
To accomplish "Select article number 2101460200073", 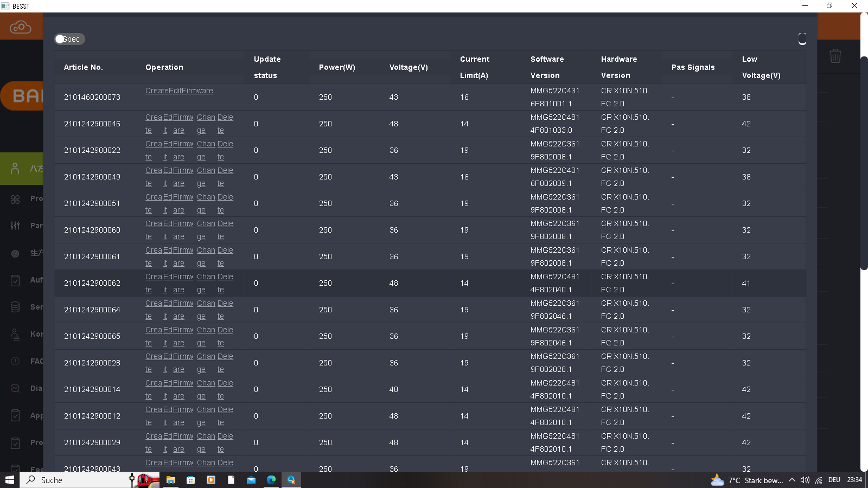I will [x=92, y=97].
